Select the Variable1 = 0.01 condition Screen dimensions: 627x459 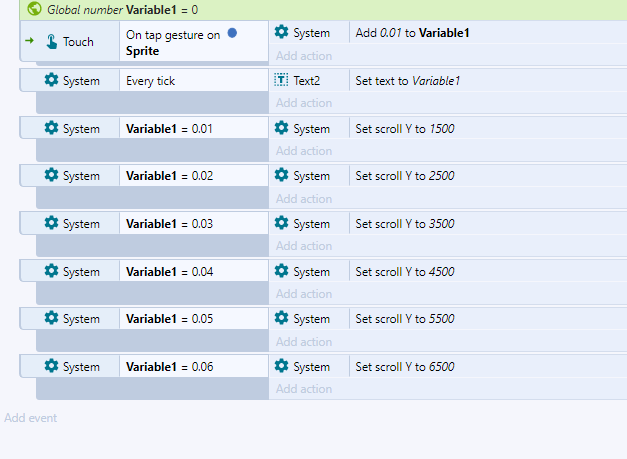pos(194,128)
